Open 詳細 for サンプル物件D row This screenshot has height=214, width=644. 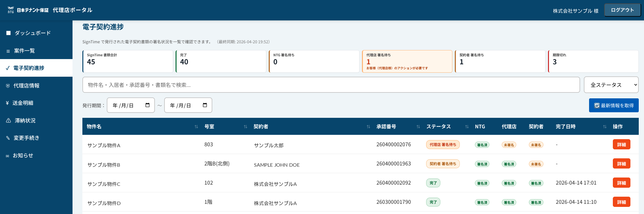pyautogui.click(x=621, y=202)
